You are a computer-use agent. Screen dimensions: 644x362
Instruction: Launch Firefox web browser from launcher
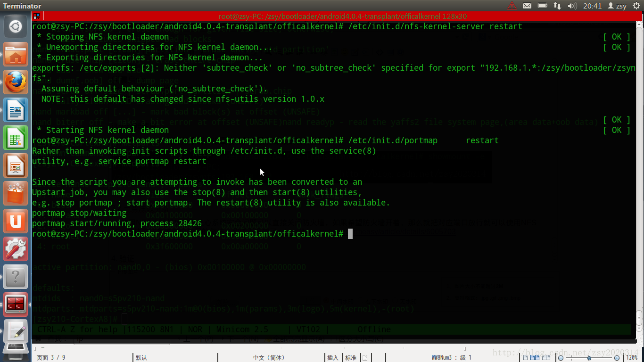click(16, 83)
